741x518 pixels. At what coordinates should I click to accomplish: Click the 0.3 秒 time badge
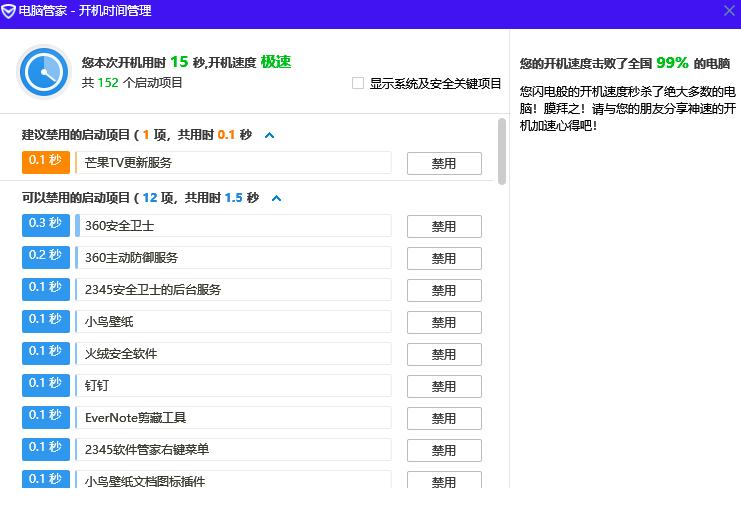[x=46, y=225]
